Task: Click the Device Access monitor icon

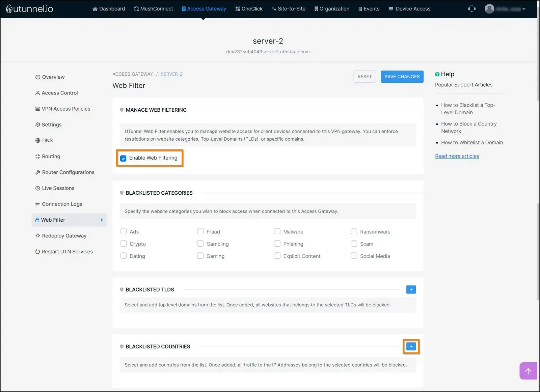Action: click(391, 9)
